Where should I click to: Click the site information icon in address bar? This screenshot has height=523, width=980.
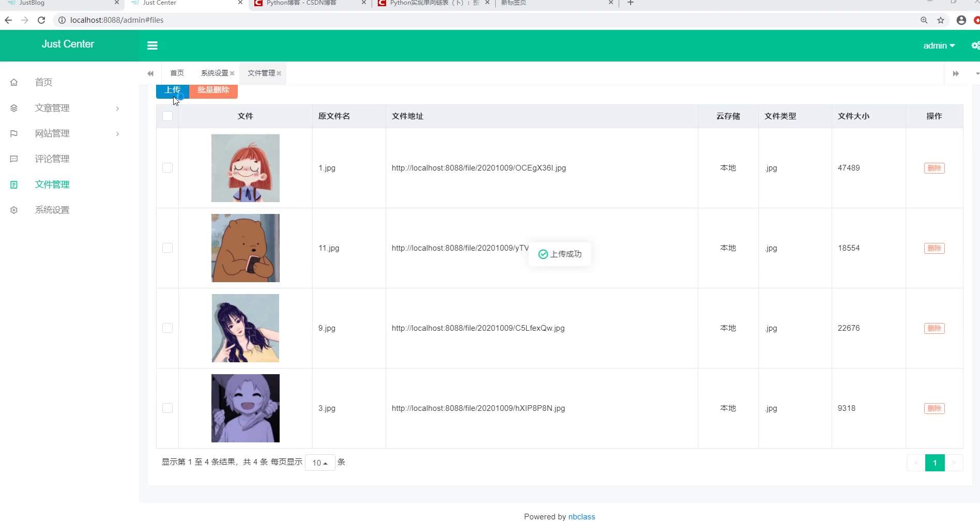pos(62,20)
